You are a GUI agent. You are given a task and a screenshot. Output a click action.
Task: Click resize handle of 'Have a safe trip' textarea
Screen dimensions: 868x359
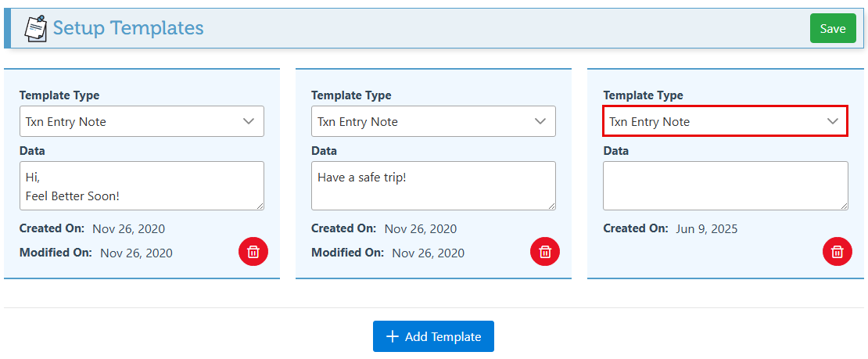551,206
